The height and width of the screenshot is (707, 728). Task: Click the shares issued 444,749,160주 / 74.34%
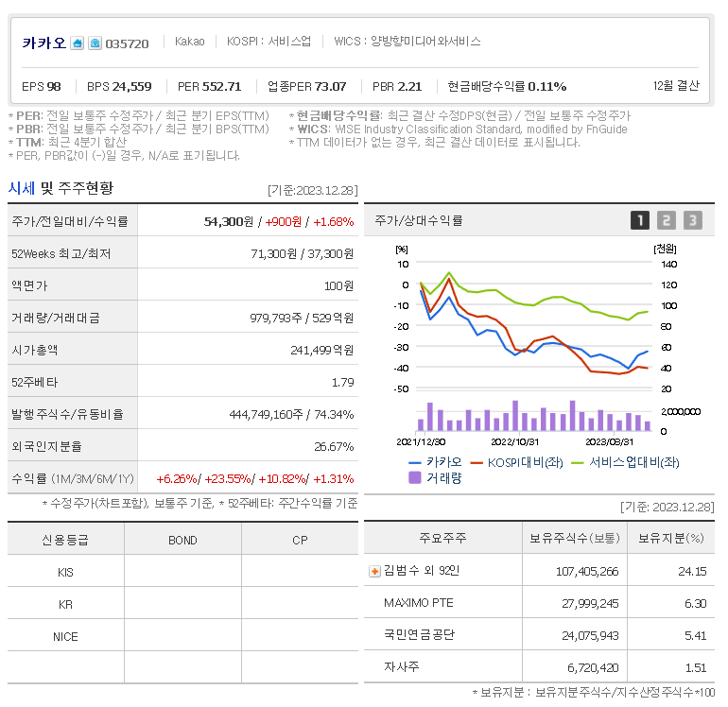(291, 415)
